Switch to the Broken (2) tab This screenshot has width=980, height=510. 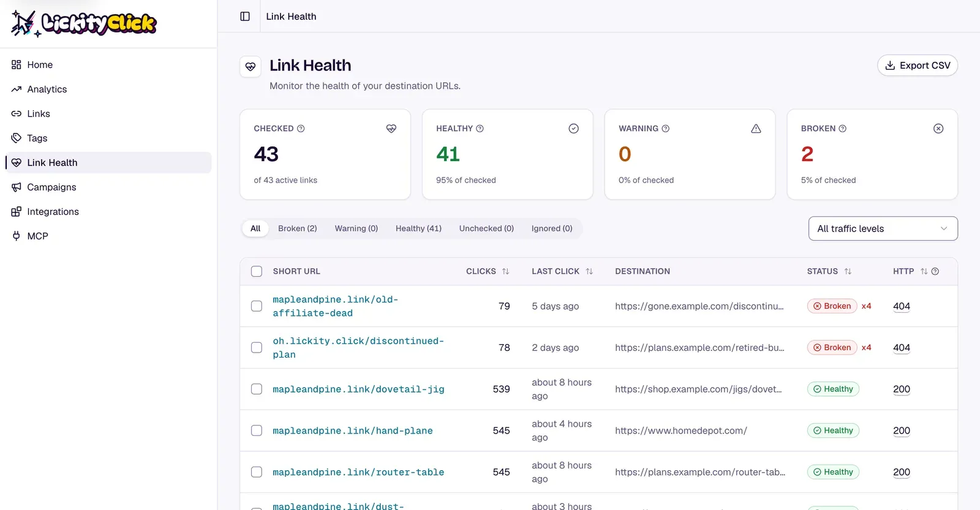click(298, 228)
